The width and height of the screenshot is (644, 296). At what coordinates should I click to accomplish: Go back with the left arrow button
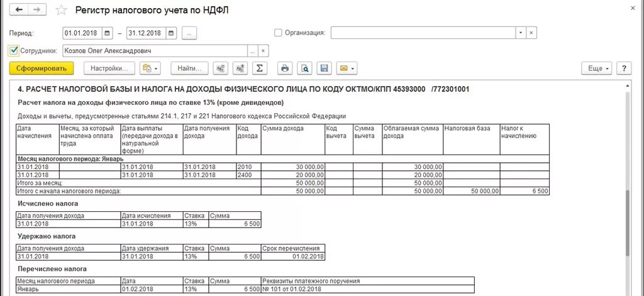tap(18, 10)
